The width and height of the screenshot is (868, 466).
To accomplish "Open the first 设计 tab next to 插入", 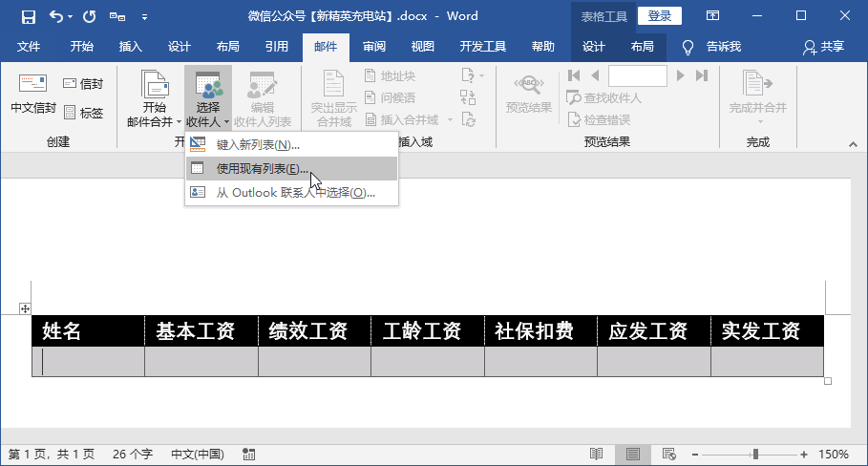I will click(179, 47).
